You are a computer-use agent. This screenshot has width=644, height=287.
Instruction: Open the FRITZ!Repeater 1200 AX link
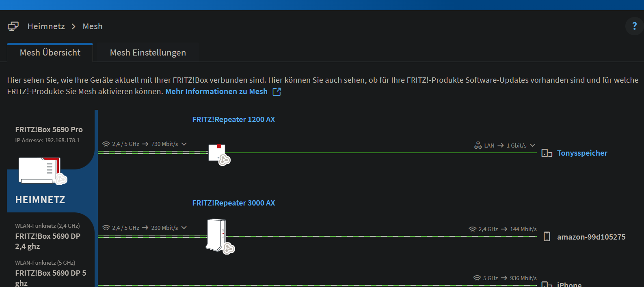[233, 120]
